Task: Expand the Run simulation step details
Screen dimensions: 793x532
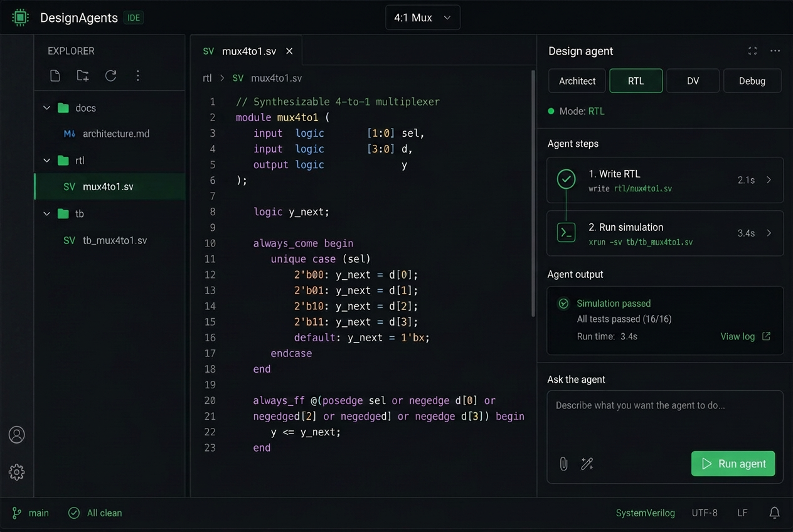Action: 769,233
